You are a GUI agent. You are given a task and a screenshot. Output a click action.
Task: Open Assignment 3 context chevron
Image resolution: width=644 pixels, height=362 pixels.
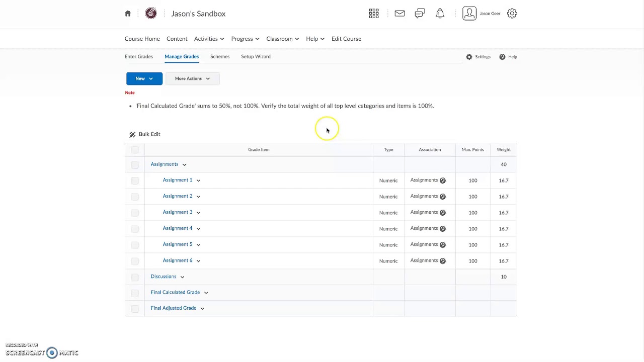(198, 212)
